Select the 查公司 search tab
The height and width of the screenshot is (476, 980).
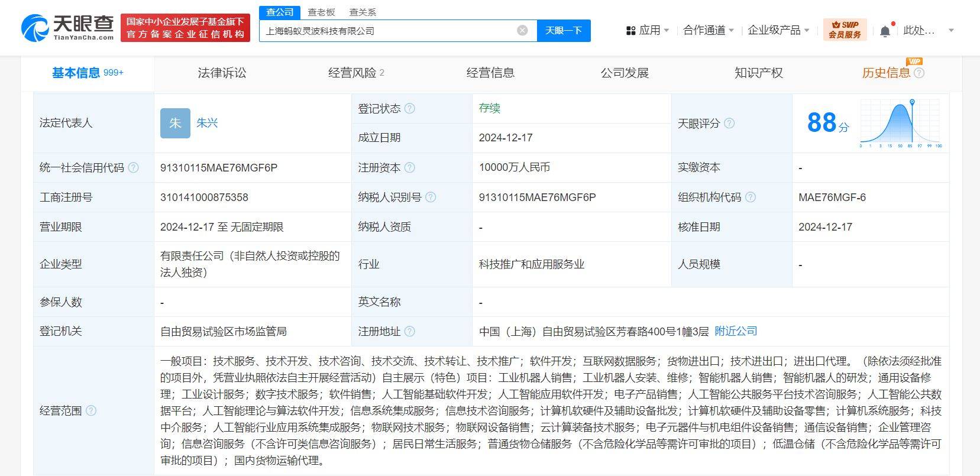tap(280, 12)
